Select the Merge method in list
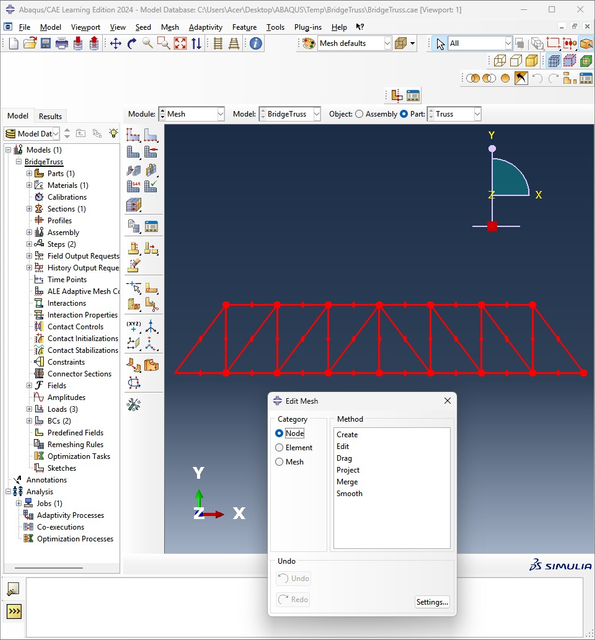 347,482
